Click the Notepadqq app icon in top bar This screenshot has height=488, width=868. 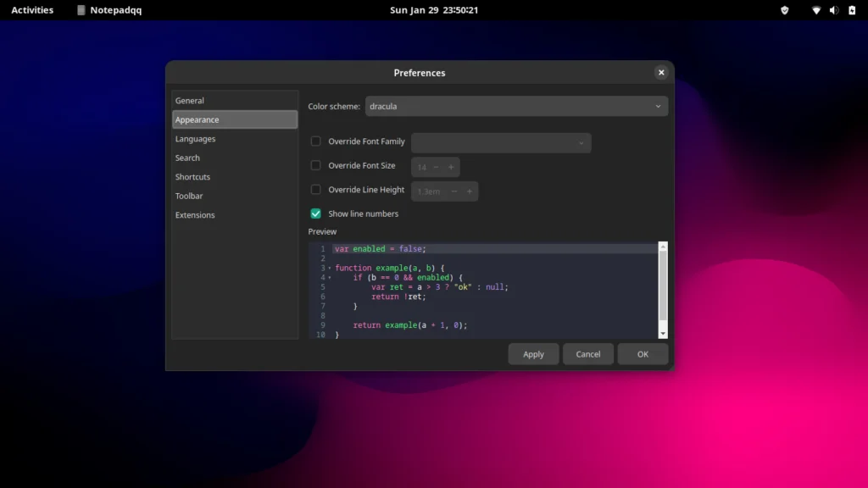tap(81, 10)
